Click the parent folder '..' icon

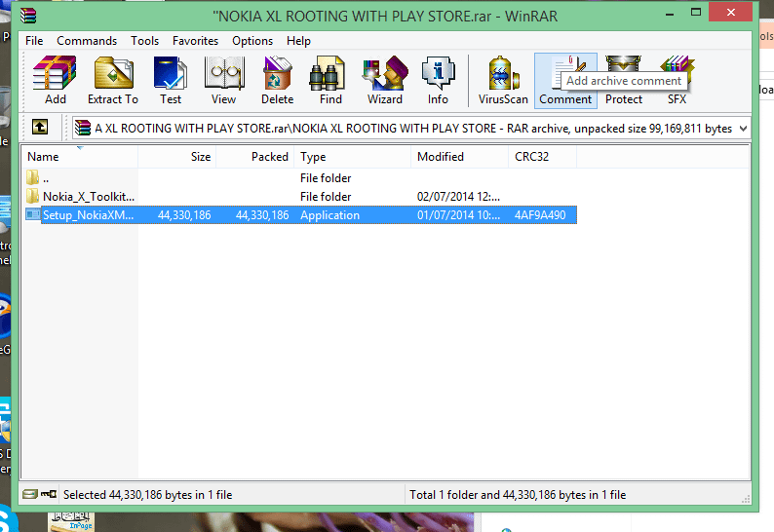coord(32,177)
